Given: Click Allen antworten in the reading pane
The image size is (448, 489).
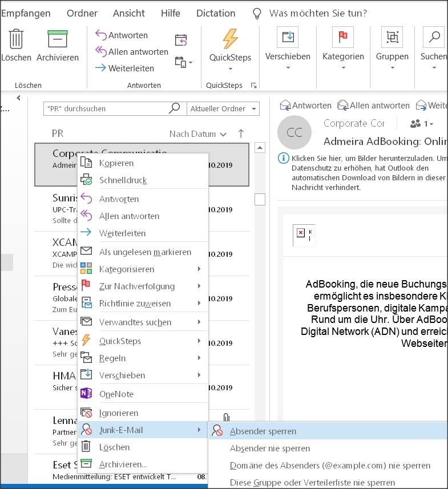Looking at the screenshot, I should coord(374,106).
